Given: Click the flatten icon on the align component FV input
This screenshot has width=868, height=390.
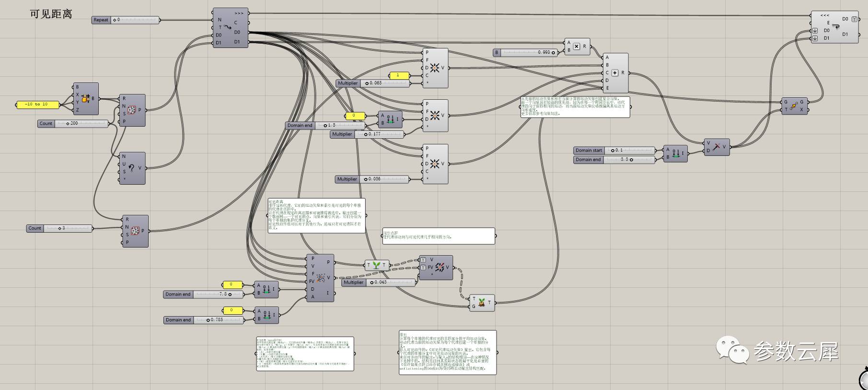Looking at the screenshot, I should pyautogui.click(x=423, y=268).
